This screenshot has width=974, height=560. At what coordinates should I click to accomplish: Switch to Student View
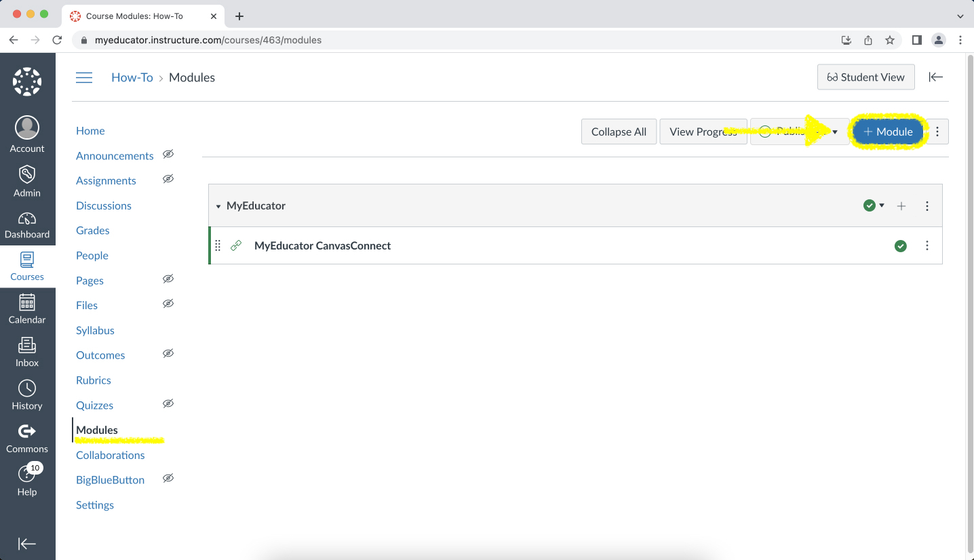[x=866, y=77]
